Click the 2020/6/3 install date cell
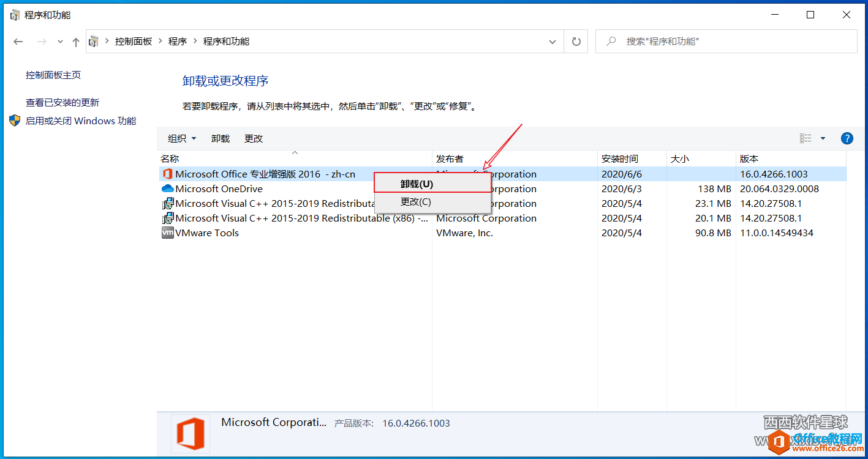Image resolution: width=868 pixels, height=459 pixels. (x=622, y=188)
